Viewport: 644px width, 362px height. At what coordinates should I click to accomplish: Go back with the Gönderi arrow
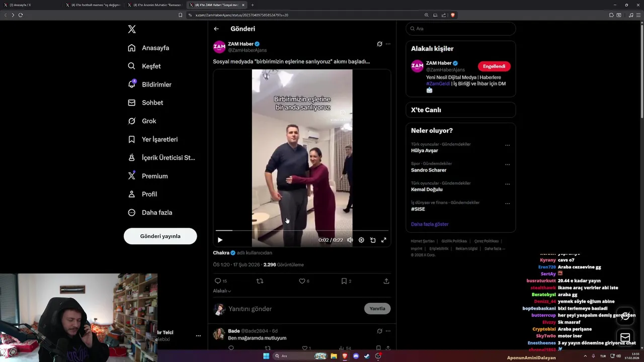coord(216,29)
